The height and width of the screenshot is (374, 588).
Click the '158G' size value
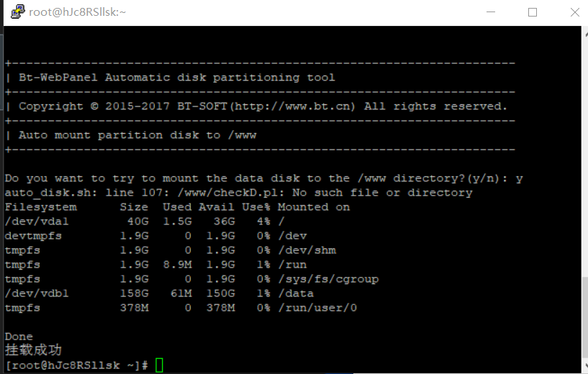point(135,293)
